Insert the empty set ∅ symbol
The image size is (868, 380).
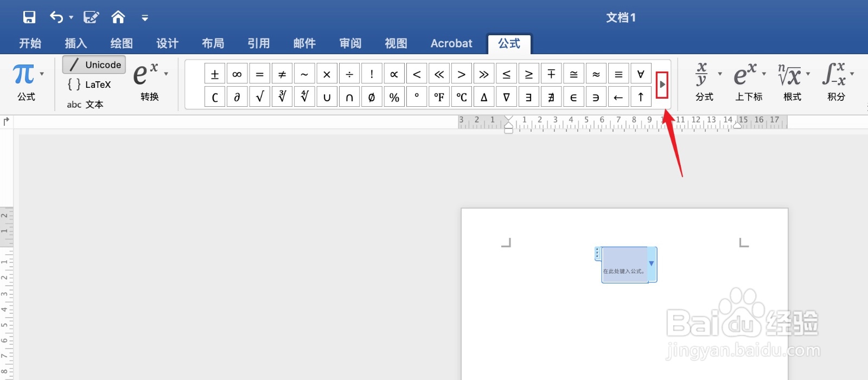[372, 97]
